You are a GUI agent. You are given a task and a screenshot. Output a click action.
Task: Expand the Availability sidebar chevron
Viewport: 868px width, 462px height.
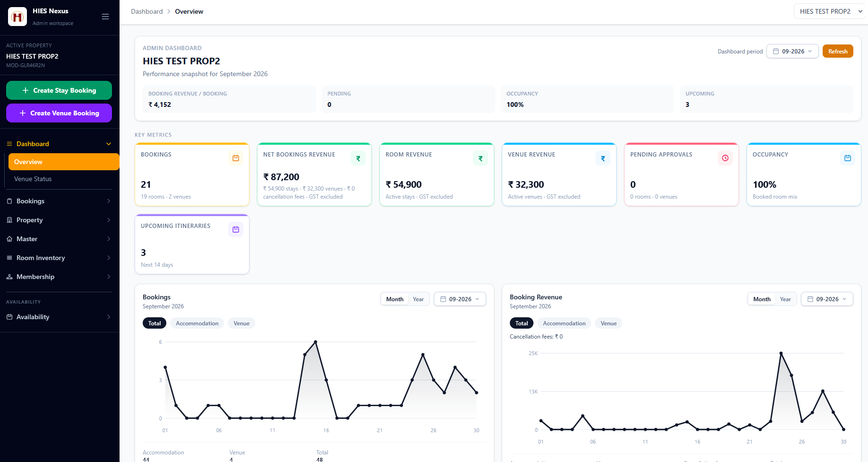(x=109, y=317)
